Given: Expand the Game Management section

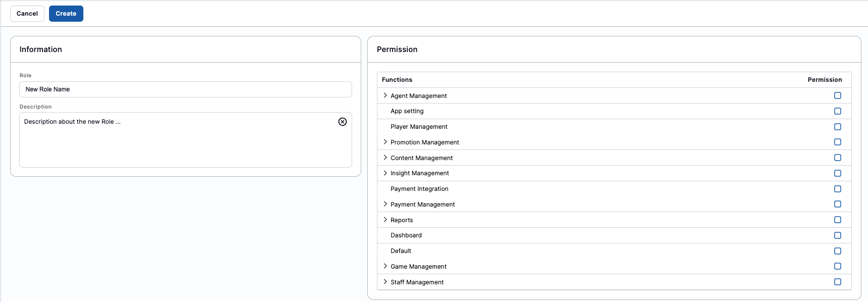Looking at the screenshot, I should [385, 266].
